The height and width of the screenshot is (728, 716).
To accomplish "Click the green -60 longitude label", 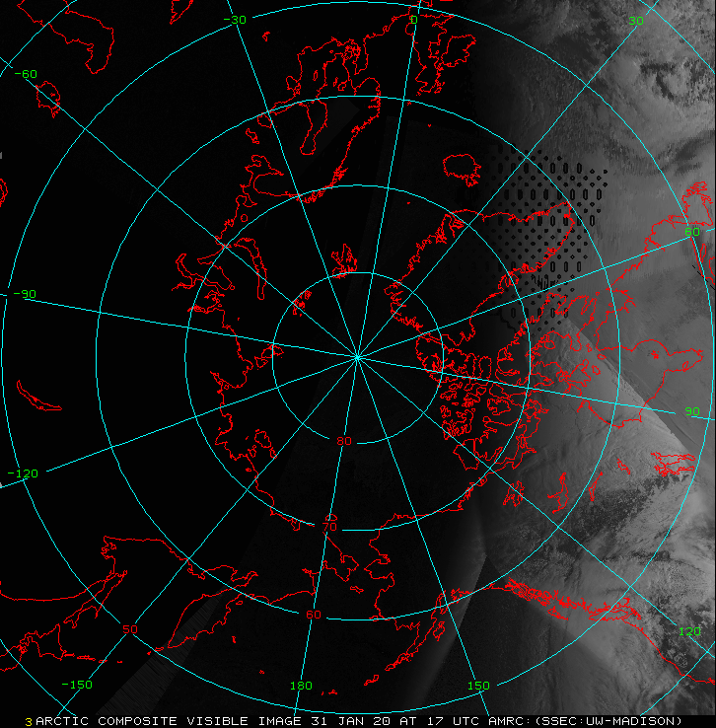I will (x=26, y=74).
